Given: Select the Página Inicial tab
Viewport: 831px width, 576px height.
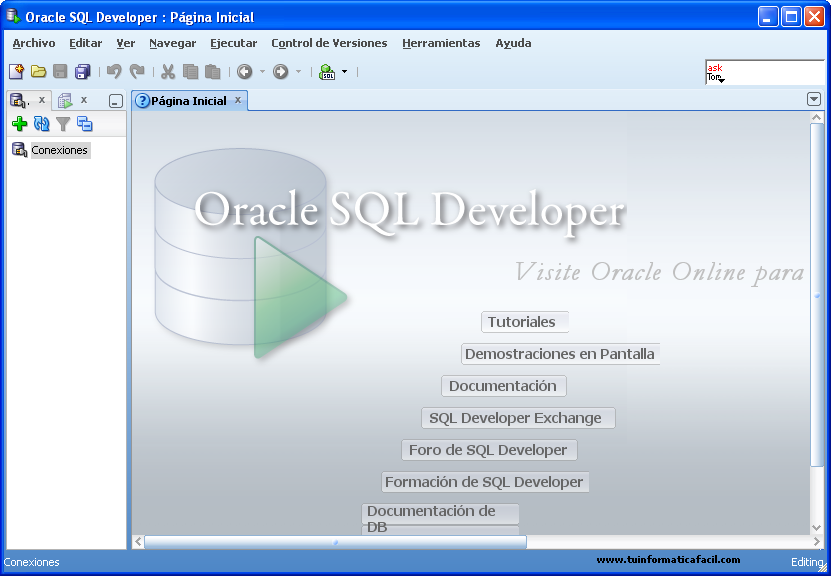Looking at the screenshot, I should click(189, 101).
